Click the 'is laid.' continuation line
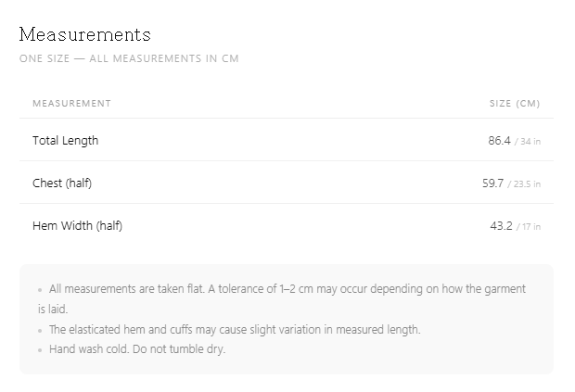The height and width of the screenshot is (392, 575). (x=53, y=310)
